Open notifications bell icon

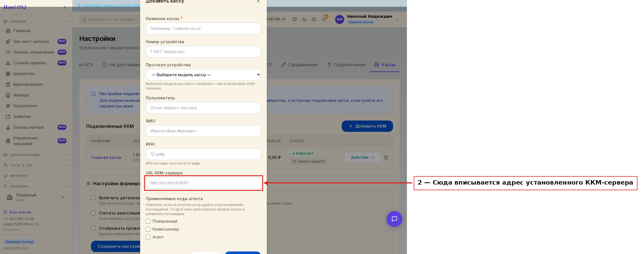(324, 19)
